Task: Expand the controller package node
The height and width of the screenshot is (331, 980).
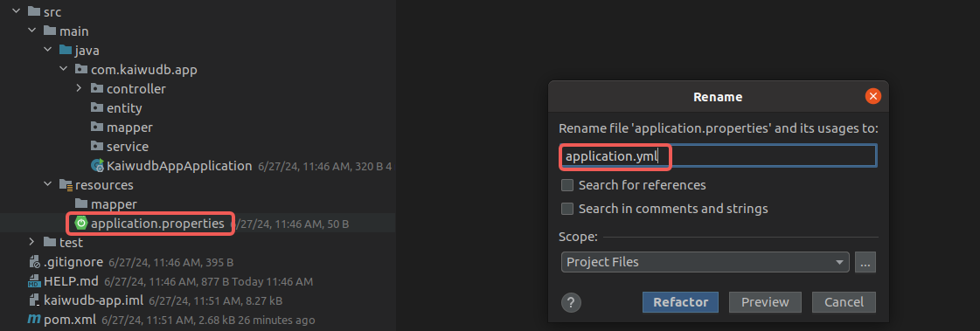Action: click(x=79, y=88)
